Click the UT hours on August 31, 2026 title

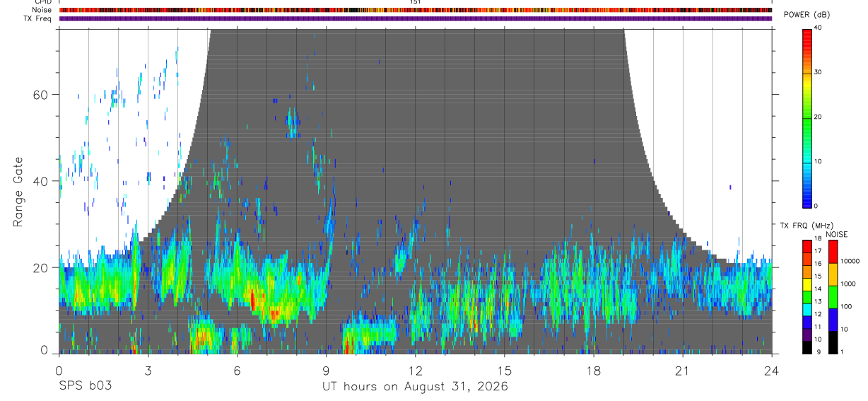pyautogui.click(x=415, y=386)
